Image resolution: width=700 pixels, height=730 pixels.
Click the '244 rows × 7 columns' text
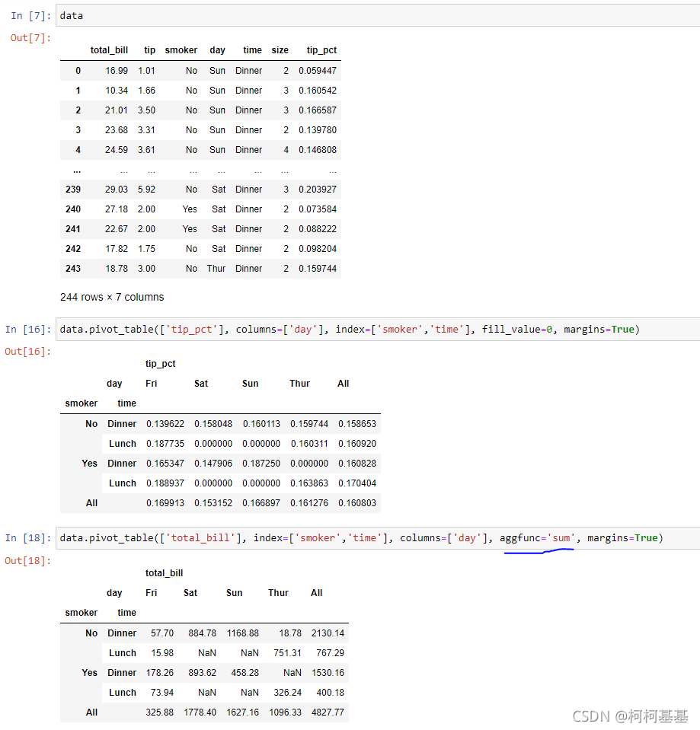coord(111,297)
